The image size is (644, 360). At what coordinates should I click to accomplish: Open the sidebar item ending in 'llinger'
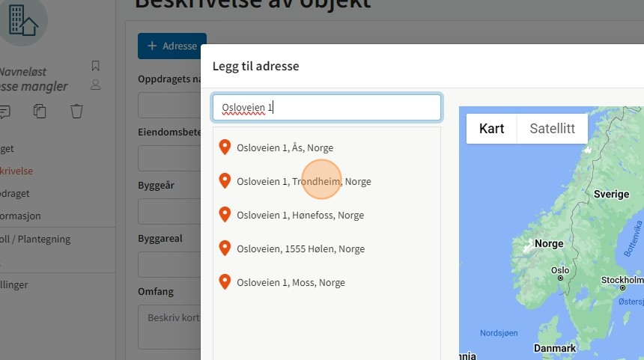coord(14,284)
